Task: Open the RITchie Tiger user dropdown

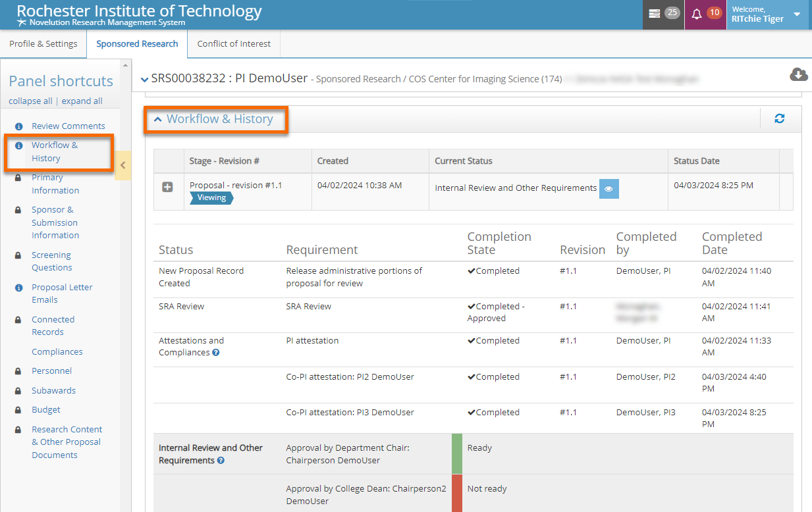Action: 797,14
